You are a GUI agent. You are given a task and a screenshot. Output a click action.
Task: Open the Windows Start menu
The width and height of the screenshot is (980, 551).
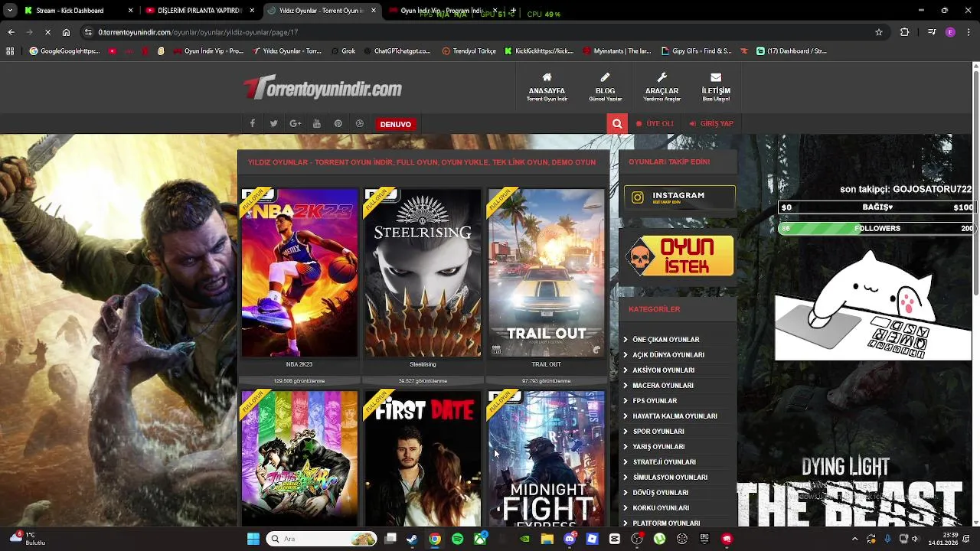coord(253,539)
